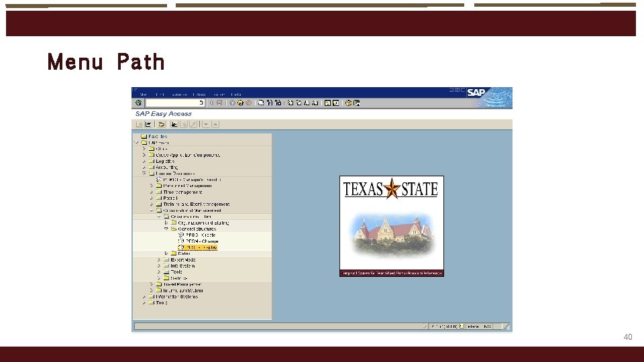Viewport: 644px width, 362px height.
Task: Click the Customize Local Layout icon
Action: pyautogui.click(x=356, y=103)
